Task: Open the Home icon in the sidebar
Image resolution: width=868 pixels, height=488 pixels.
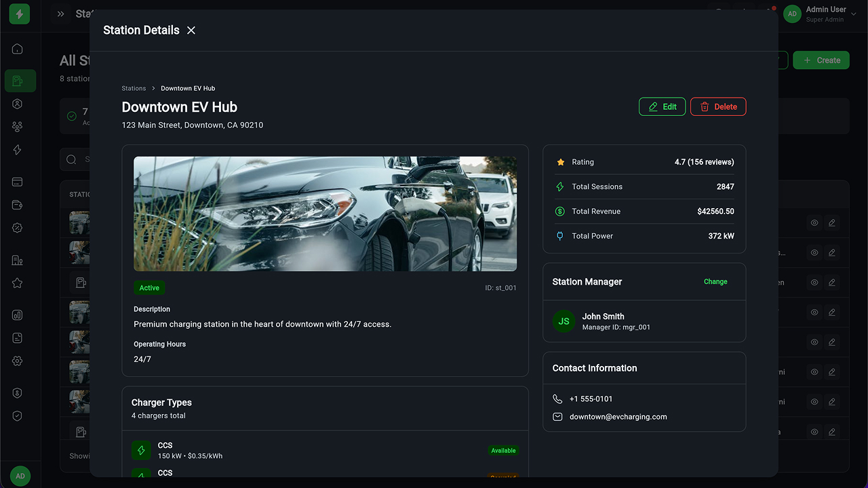Action: tap(18, 49)
